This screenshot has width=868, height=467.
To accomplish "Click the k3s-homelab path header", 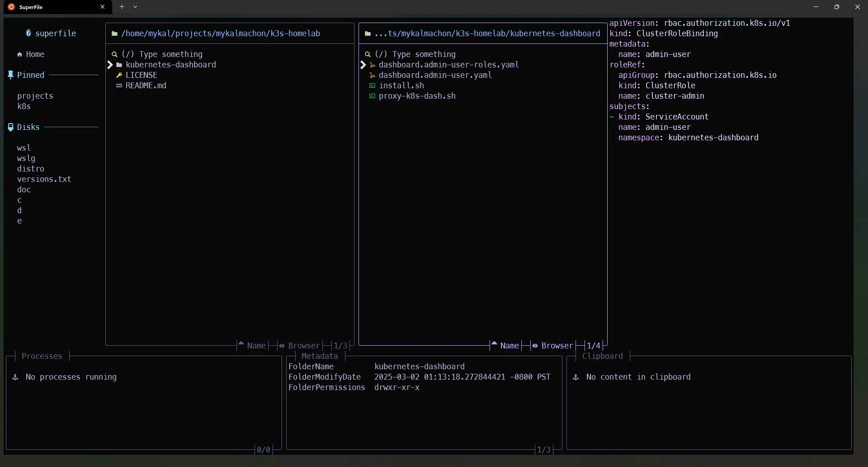I will (221, 33).
